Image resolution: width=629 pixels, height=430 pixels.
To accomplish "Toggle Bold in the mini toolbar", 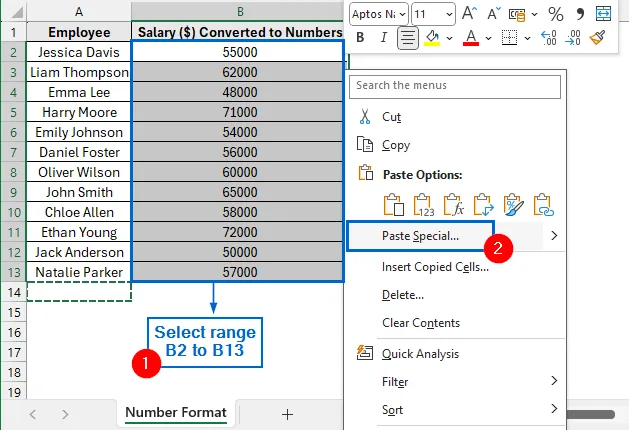I will 360,38.
